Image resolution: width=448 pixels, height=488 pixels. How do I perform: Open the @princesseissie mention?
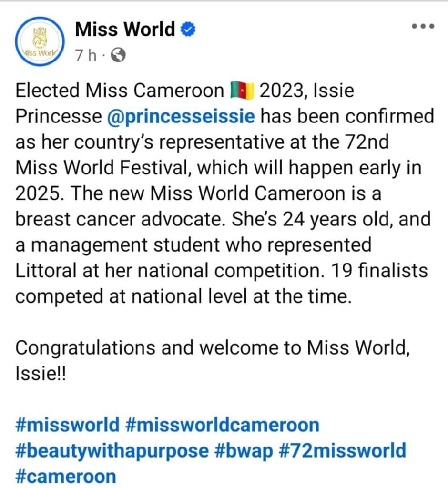[181, 117]
